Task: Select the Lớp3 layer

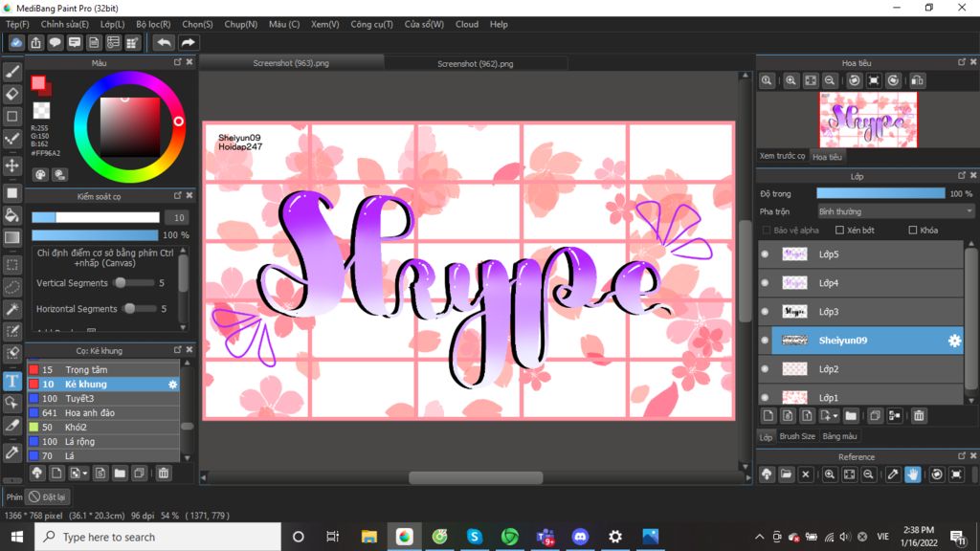Action: 867,312
